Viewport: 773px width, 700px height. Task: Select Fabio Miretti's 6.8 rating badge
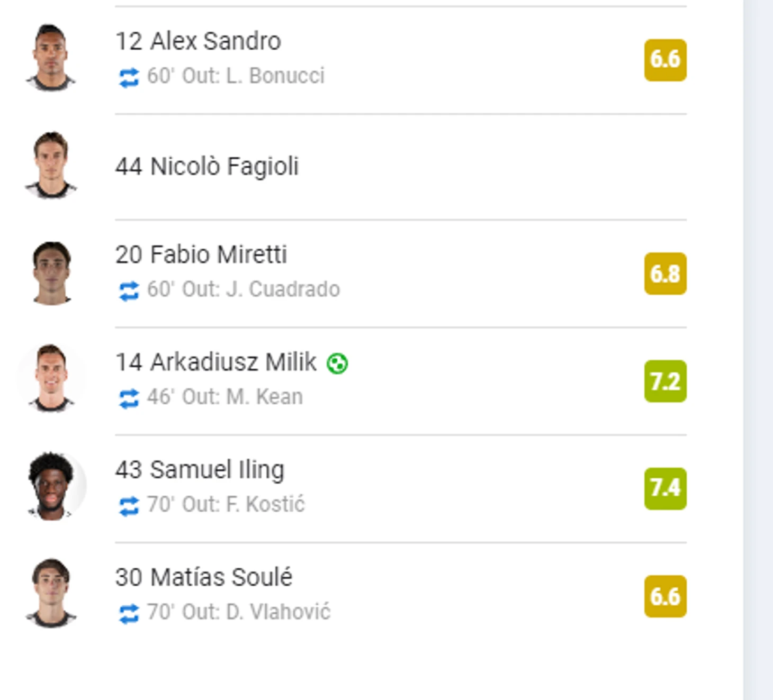click(665, 274)
